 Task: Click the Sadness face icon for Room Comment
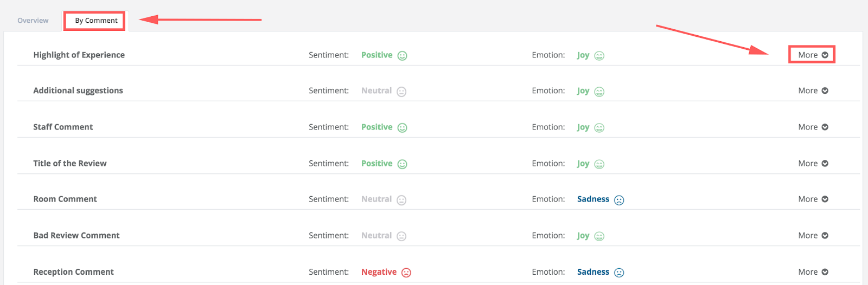tap(619, 200)
